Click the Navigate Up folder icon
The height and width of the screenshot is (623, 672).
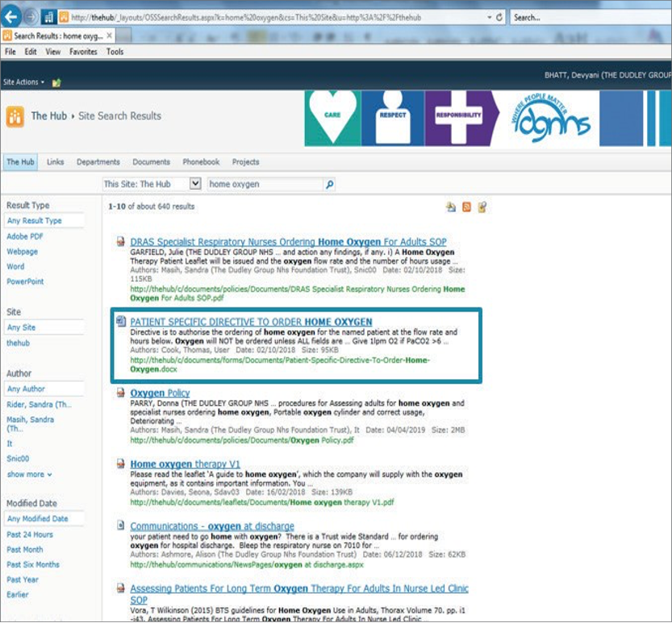tap(56, 82)
